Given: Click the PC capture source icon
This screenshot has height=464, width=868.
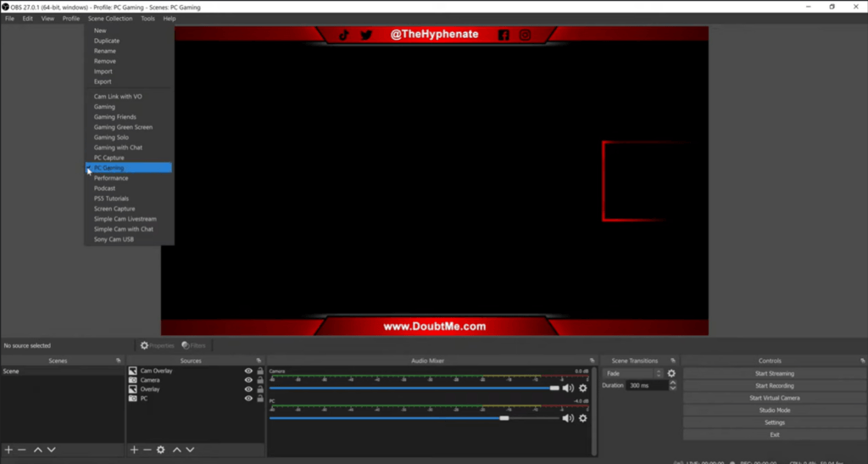Looking at the screenshot, I should pos(133,398).
